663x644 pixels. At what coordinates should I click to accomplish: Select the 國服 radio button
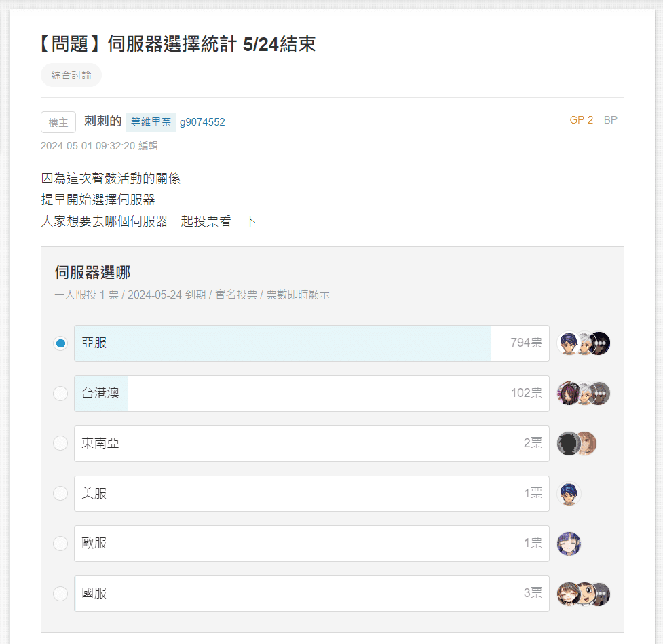[x=60, y=594]
